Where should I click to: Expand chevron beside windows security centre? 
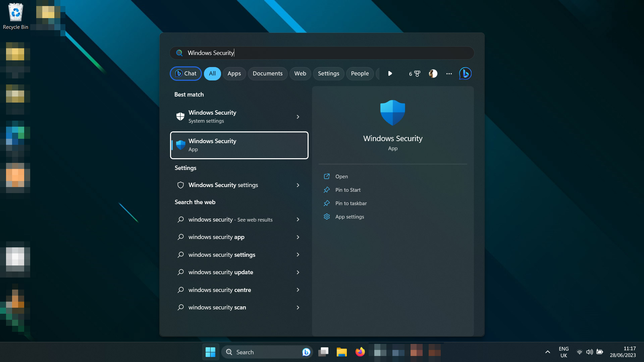(298, 290)
